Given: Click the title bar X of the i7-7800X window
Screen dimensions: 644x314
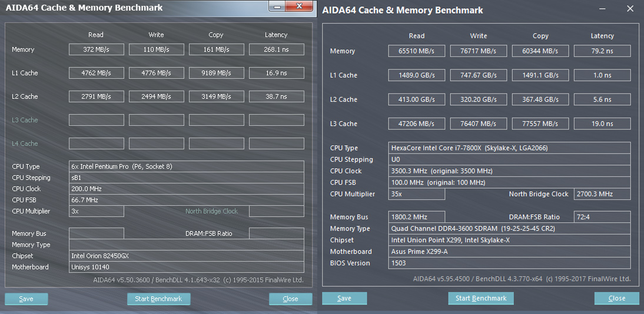Looking at the screenshot, I should coord(630,9).
